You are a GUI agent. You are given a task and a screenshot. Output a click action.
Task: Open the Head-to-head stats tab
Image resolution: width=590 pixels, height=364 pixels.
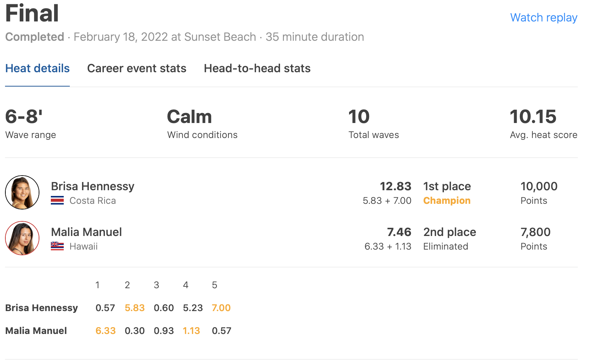coord(257,68)
